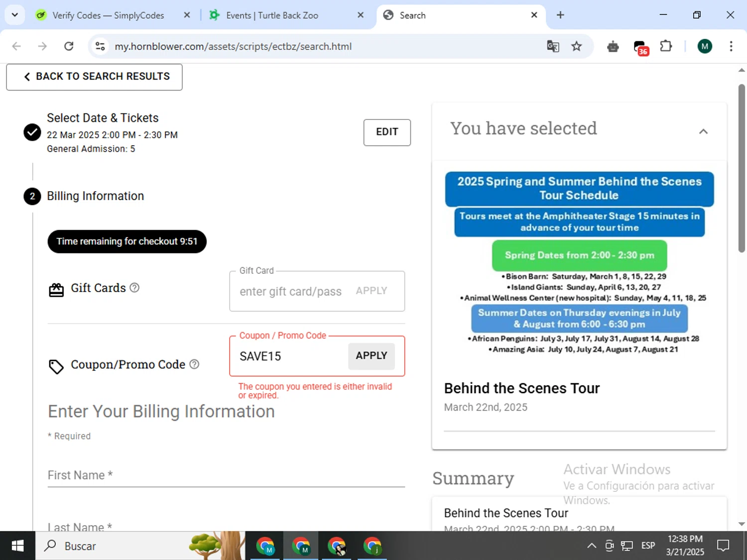This screenshot has width=747, height=560.
Task: Focus the gift card/pass input field
Action: 291,292
